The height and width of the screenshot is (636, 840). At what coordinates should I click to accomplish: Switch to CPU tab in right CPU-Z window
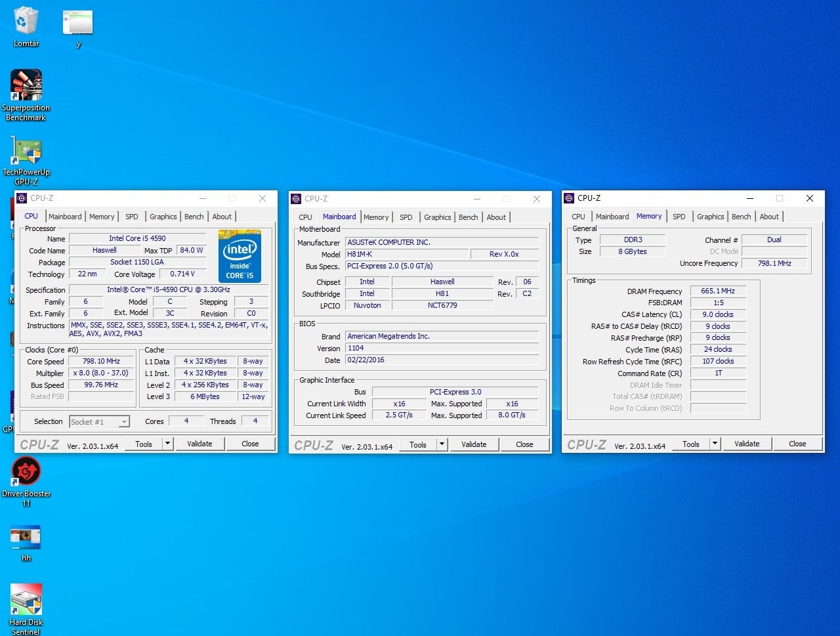point(578,217)
